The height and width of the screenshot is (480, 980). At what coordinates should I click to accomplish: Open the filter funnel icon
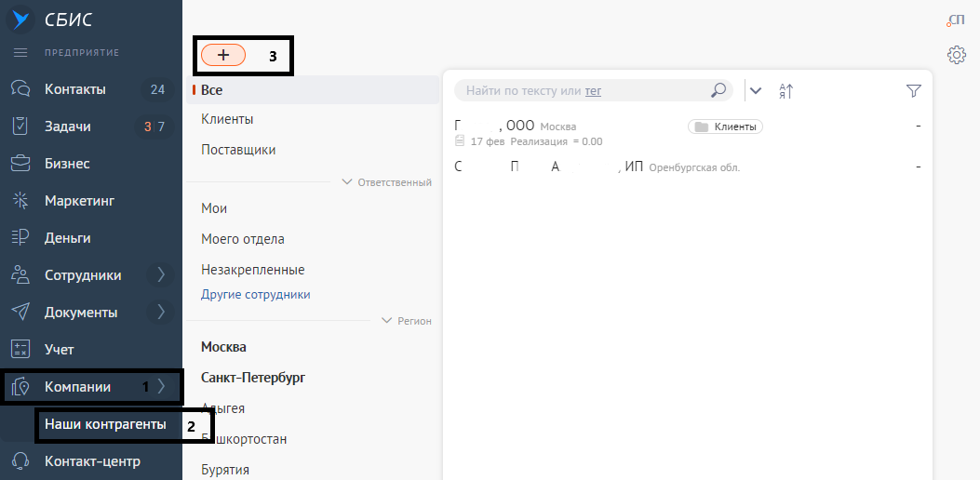(914, 91)
